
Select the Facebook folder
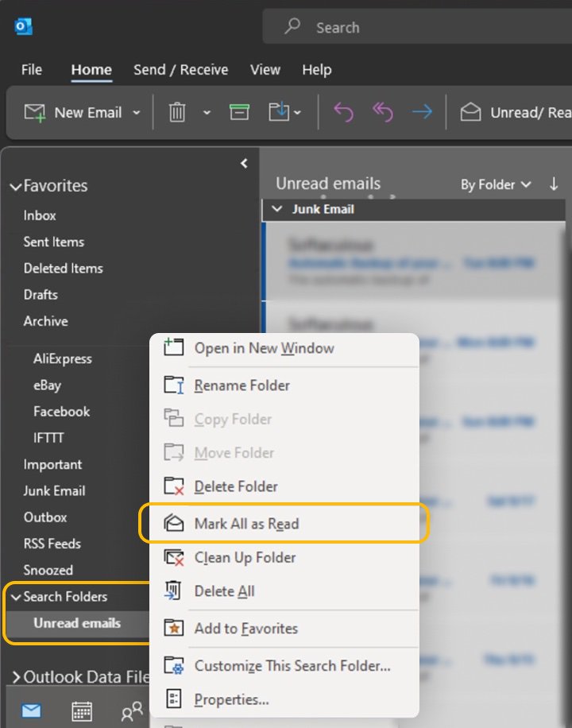pos(61,412)
